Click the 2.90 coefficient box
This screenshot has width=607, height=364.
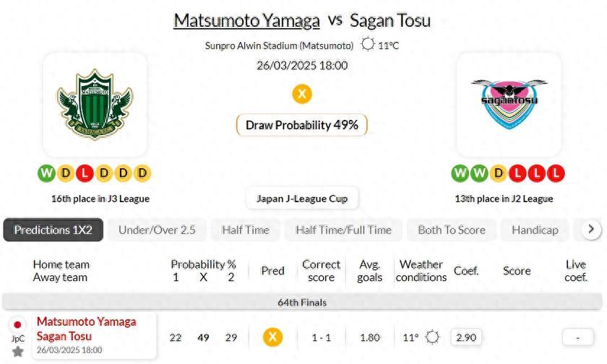[x=466, y=337]
